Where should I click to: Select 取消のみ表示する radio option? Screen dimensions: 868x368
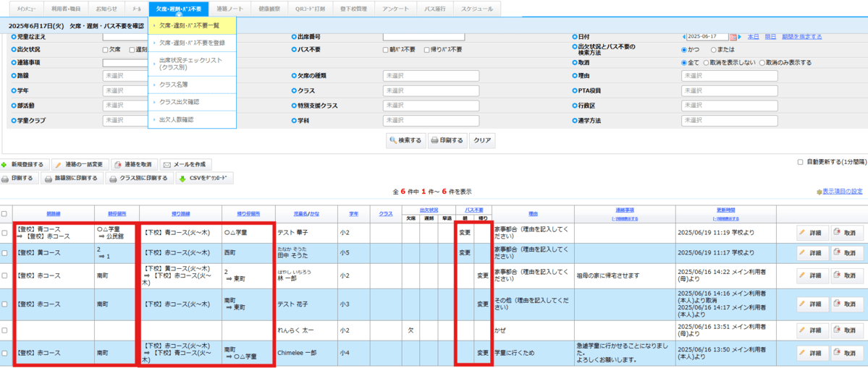762,63
